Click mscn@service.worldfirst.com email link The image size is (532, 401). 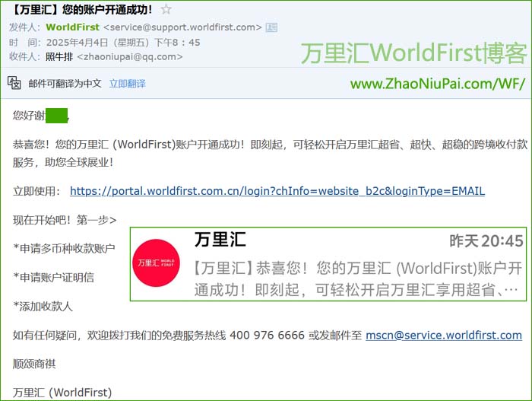pyautogui.click(x=443, y=336)
